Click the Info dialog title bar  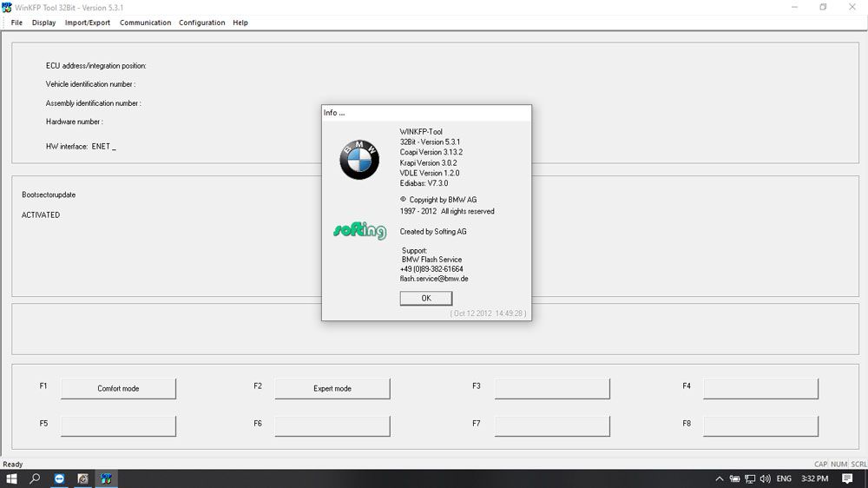[x=426, y=112]
